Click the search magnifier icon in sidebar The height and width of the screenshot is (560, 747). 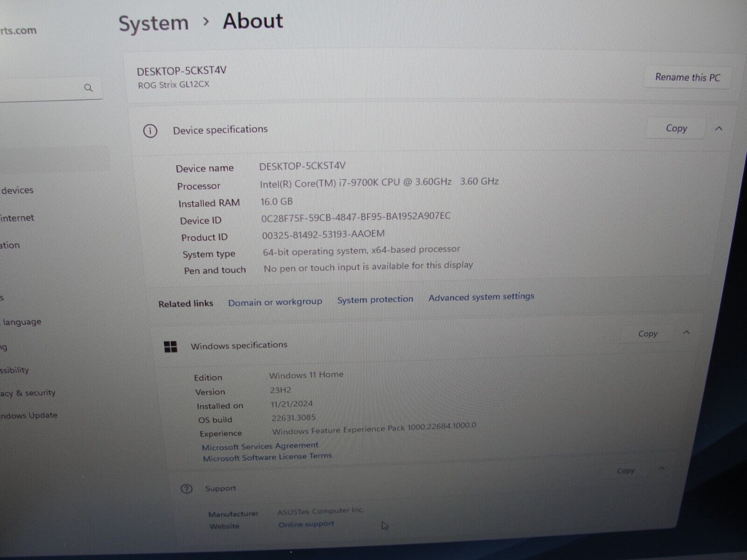point(88,88)
